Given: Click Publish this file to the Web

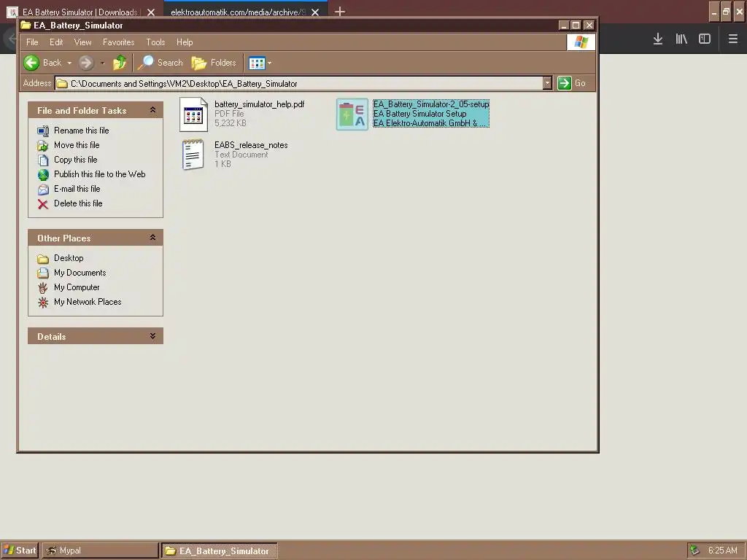Looking at the screenshot, I should [x=99, y=174].
